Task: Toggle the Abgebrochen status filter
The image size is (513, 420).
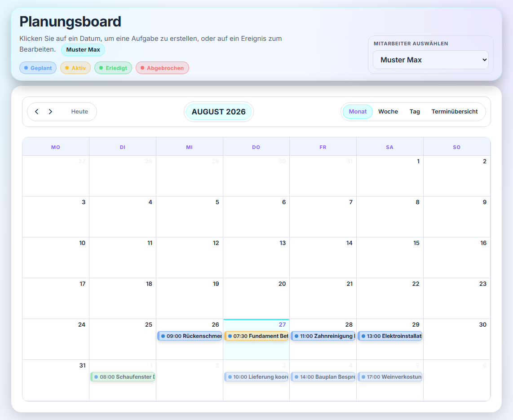Action: (x=162, y=68)
